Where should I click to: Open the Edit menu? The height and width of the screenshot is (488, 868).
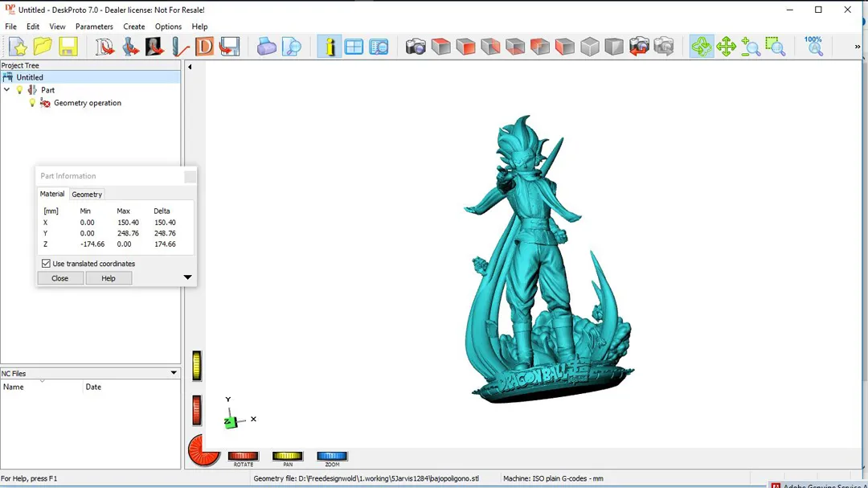point(33,27)
